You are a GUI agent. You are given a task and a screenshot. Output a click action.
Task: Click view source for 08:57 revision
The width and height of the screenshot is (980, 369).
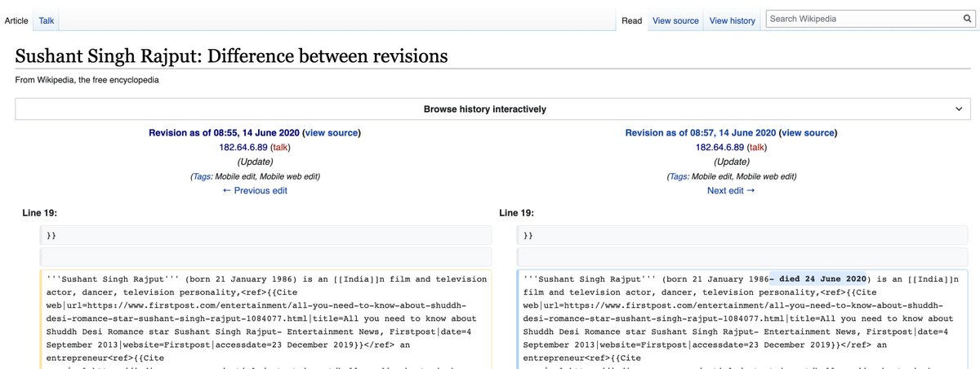pos(808,132)
